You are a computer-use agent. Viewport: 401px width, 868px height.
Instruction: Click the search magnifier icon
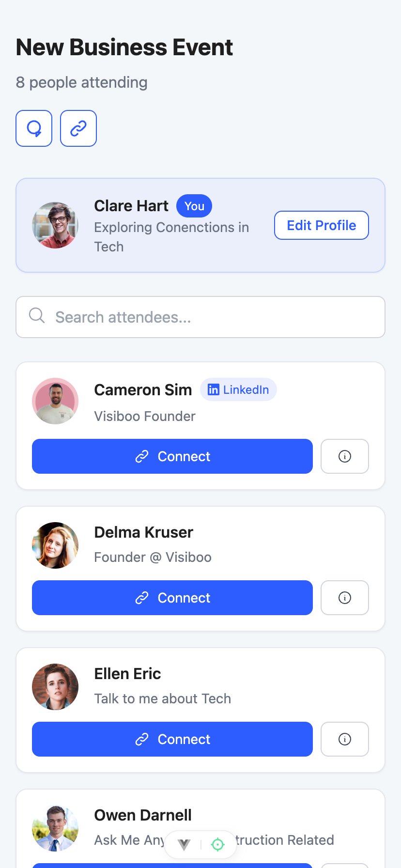[x=37, y=315]
